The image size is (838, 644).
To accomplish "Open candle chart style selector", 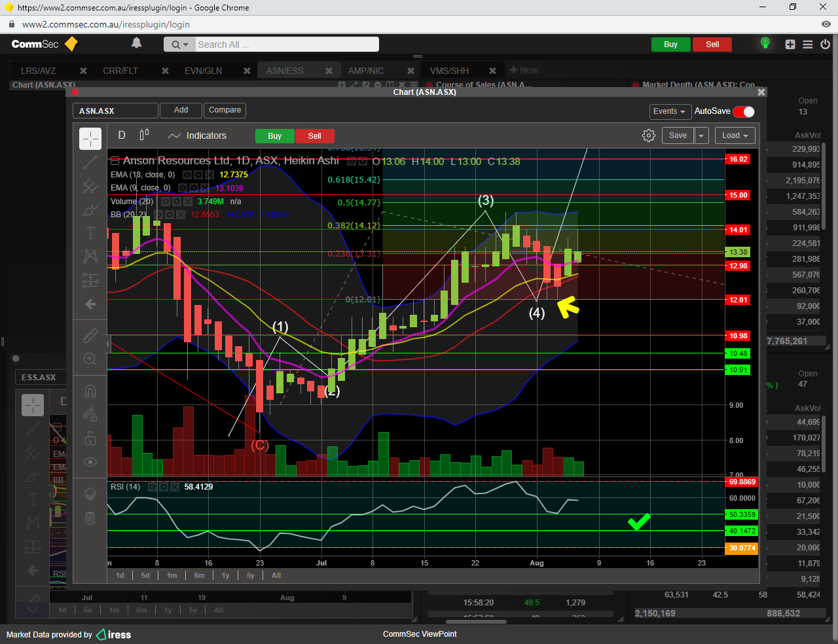I will click(x=144, y=135).
